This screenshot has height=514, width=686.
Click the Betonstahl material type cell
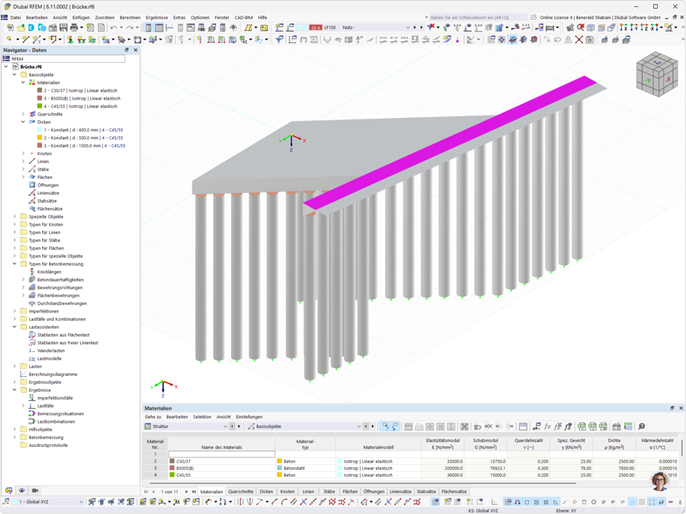(x=305, y=468)
